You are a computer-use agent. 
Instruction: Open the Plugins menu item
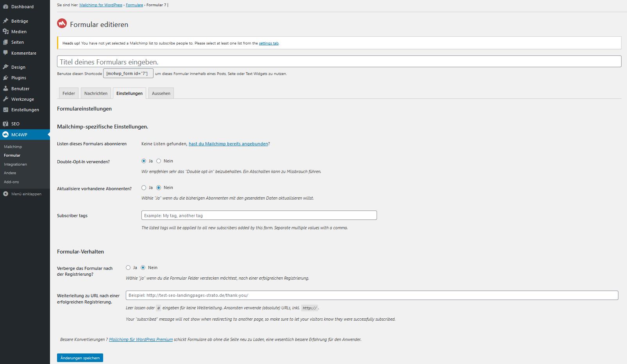click(25, 78)
